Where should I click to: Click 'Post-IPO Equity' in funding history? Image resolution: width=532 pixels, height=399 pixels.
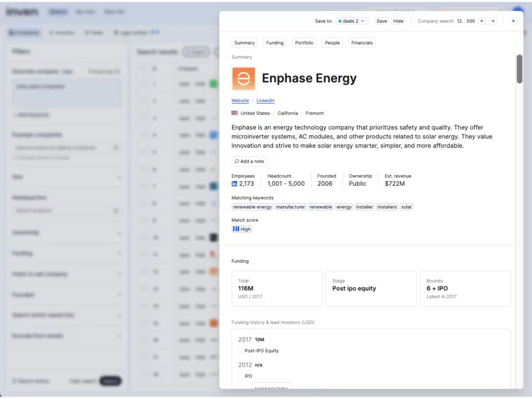[262, 351]
